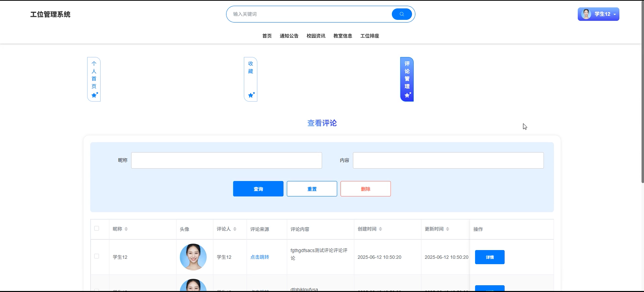Sort by 更新时间 column arrows
The width and height of the screenshot is (644, 292).
click(x=447, y=229)
